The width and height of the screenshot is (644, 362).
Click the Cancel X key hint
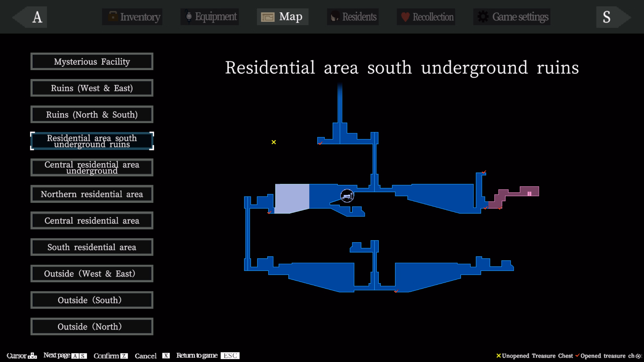point(166,355)
